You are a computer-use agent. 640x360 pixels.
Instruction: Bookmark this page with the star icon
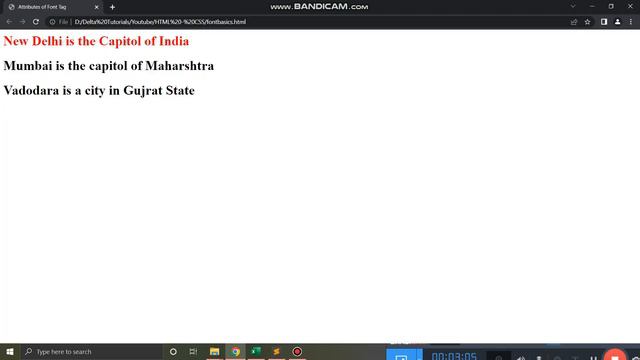coord(587,22)
